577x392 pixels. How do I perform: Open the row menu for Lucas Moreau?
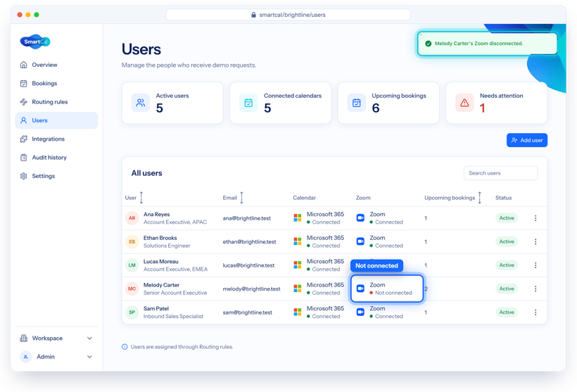(535, 265)
